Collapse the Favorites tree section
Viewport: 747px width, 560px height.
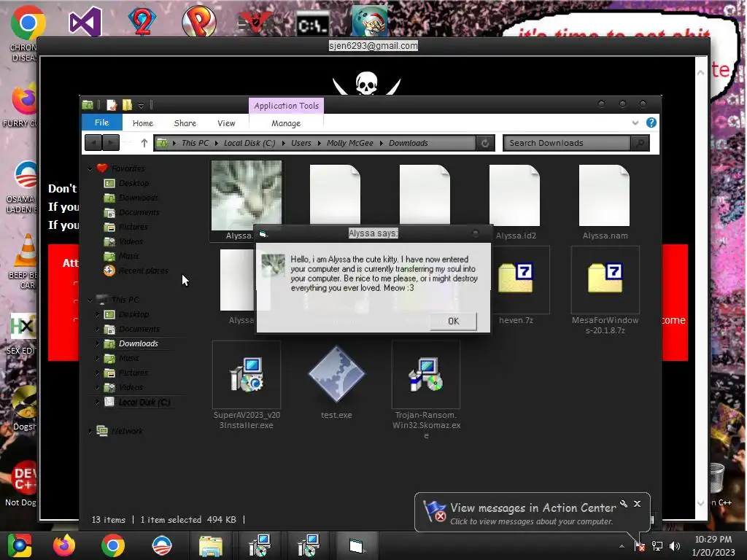tap(90, 168)
